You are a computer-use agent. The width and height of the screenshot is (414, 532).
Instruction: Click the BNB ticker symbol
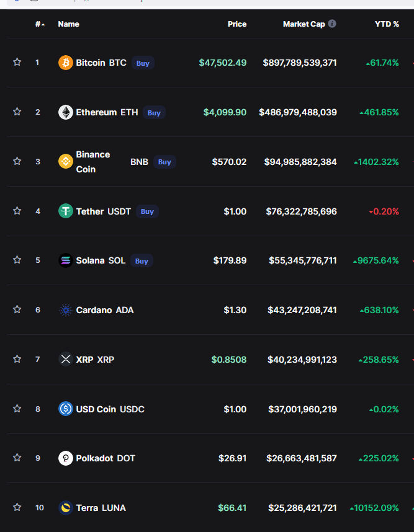[x=139, y=162]
